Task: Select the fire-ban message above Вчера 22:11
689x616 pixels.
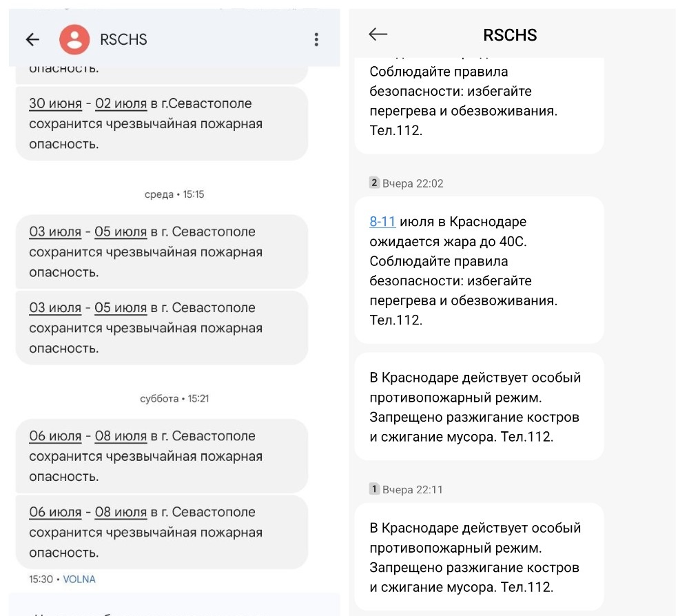Action: 479,407
